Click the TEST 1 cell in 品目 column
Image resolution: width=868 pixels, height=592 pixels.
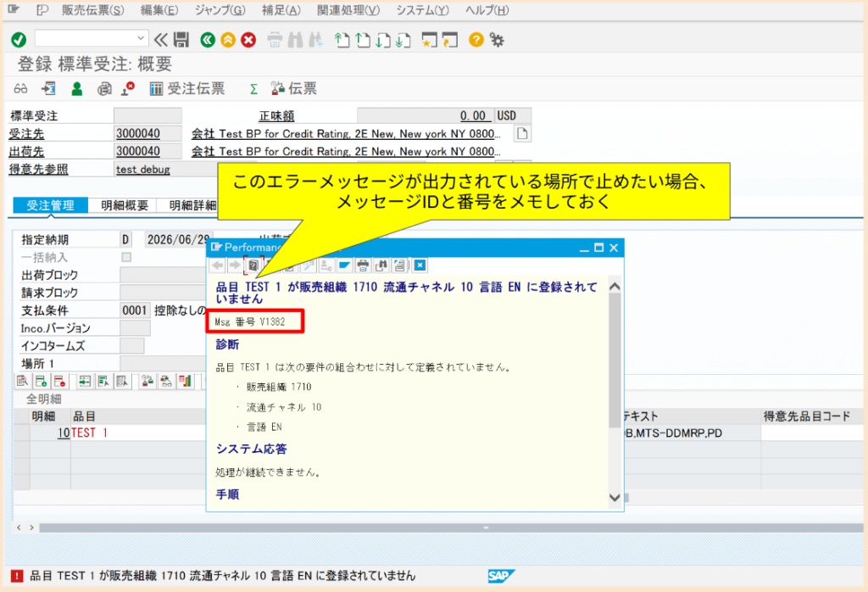137,433
